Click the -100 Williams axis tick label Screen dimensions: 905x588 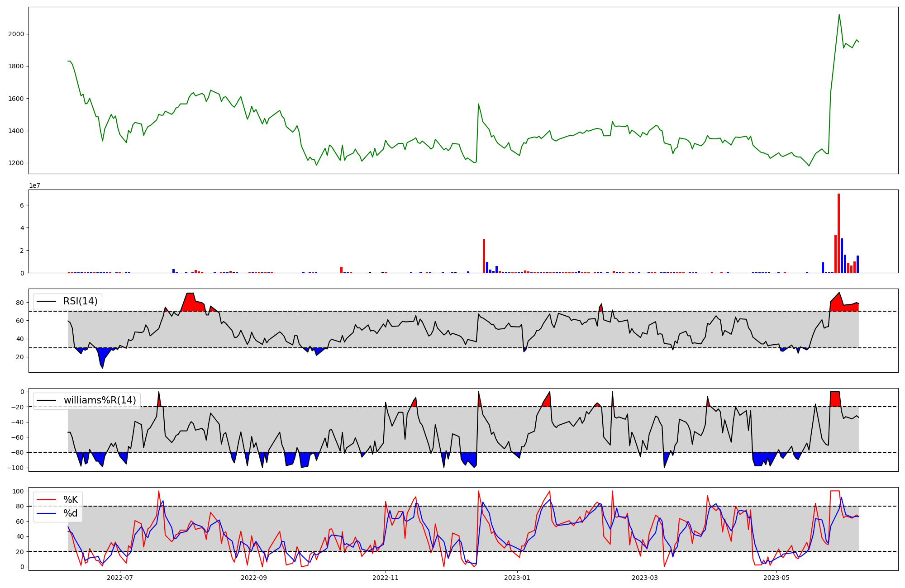(16, 468)
